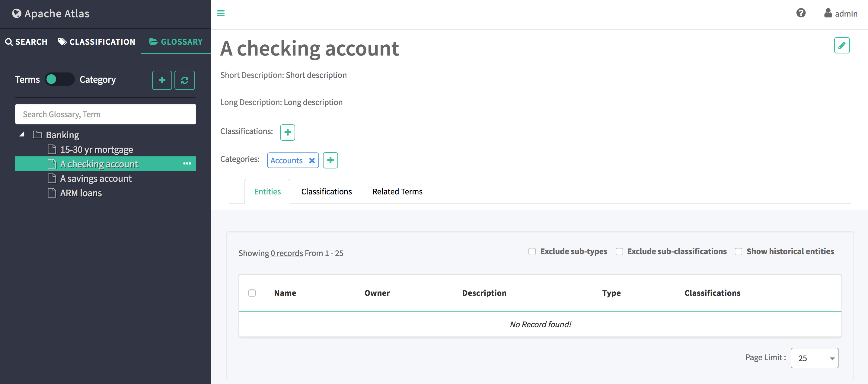The height and width of the screenshot is (384, 868).
Task: Select the ARM loans term
Action: coord(81,193)
